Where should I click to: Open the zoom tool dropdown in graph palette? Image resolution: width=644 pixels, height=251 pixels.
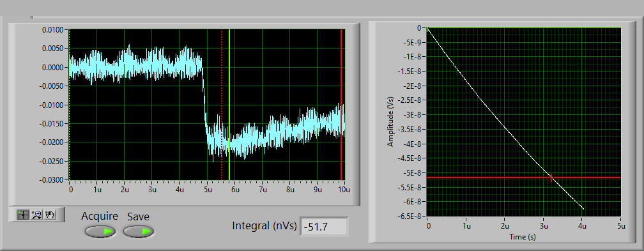click(37, 215)
